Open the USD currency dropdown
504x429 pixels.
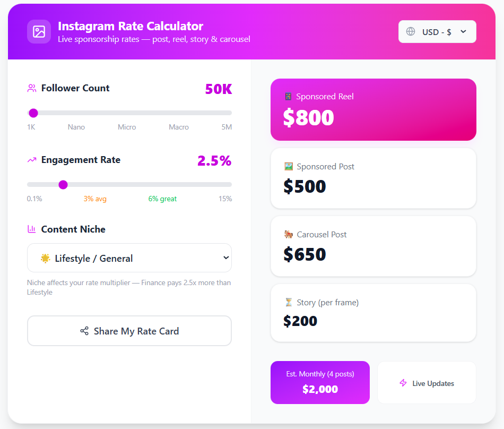(x=437, y=31)
